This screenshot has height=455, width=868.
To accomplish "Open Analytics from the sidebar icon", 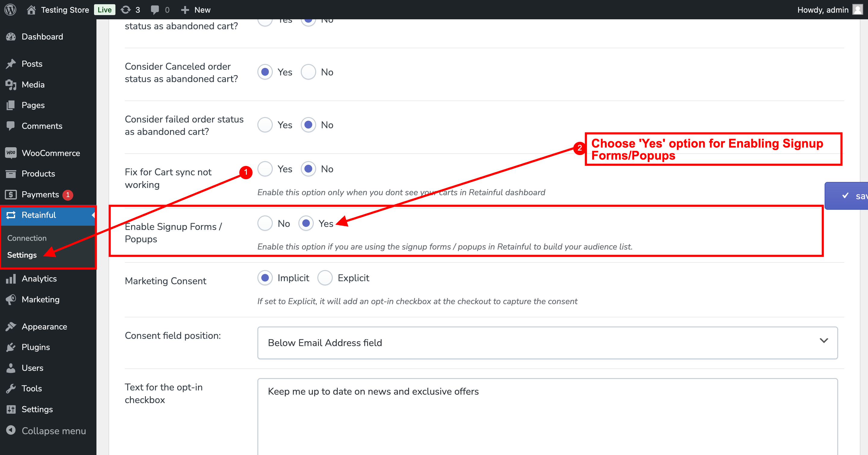I will (x=11, y=278).
